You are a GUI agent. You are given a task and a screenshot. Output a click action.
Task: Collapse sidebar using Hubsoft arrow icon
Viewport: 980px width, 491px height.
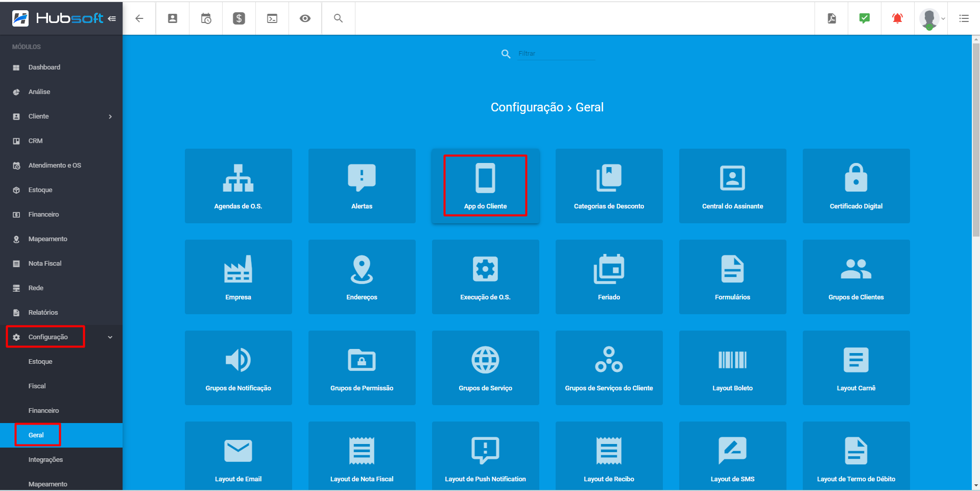pyautogui.click(x=112, y=18)
